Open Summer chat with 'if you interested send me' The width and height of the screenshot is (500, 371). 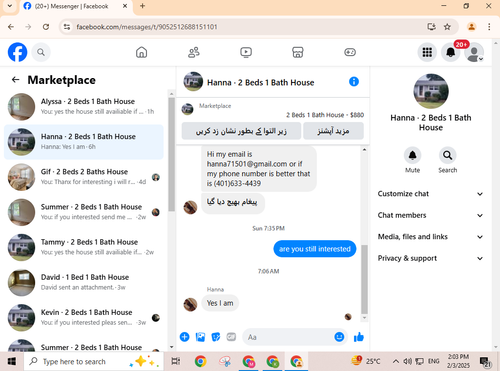(x=84, y=212)
